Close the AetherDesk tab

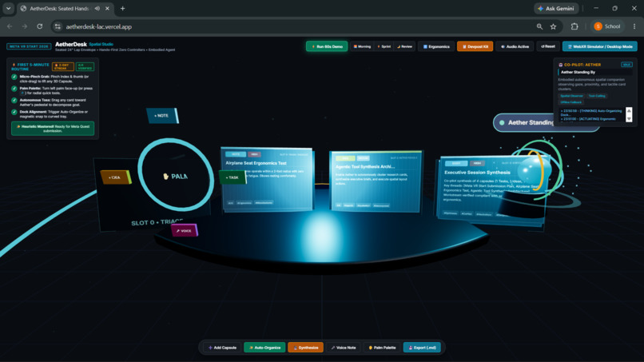coord(107,8)
